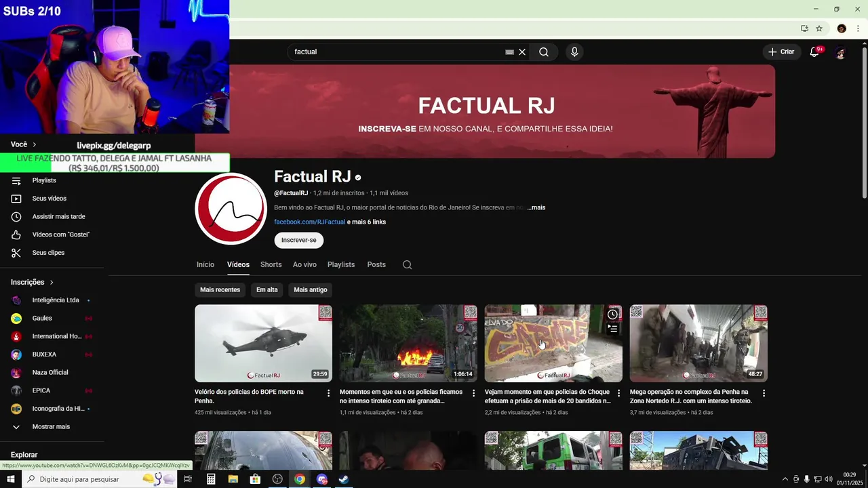Open the on-screen keyboard icon in search box
The width and height of the screenshot is (868, 488).
tap(509, 52)
